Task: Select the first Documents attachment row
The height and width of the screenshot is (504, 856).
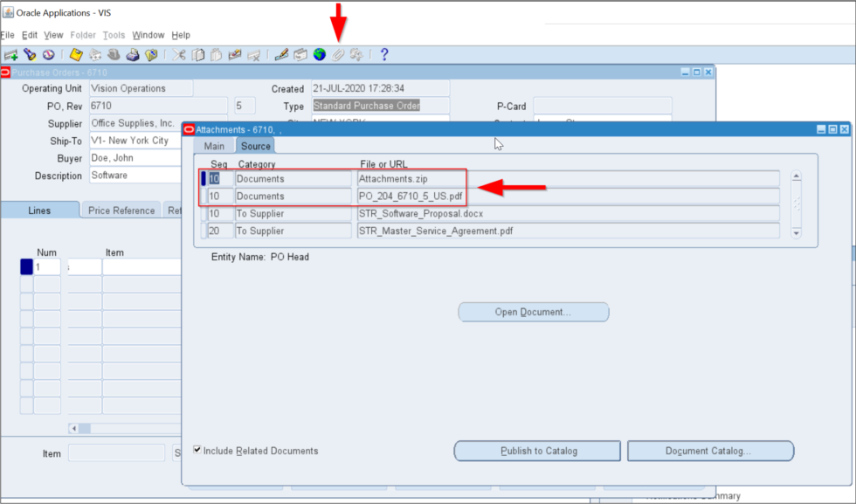Action: (x=293, y=177)
